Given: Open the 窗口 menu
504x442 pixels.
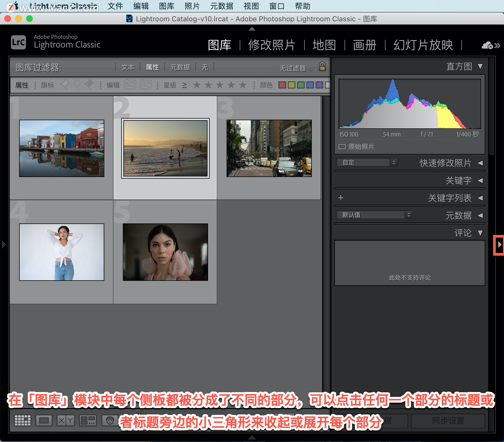Looking at the screenshot, I should point(277,6).
